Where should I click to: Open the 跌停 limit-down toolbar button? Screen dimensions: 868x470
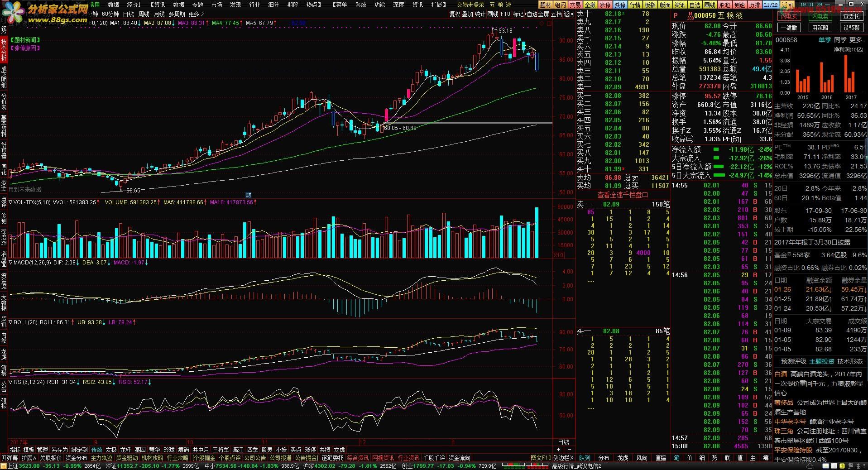620,5
